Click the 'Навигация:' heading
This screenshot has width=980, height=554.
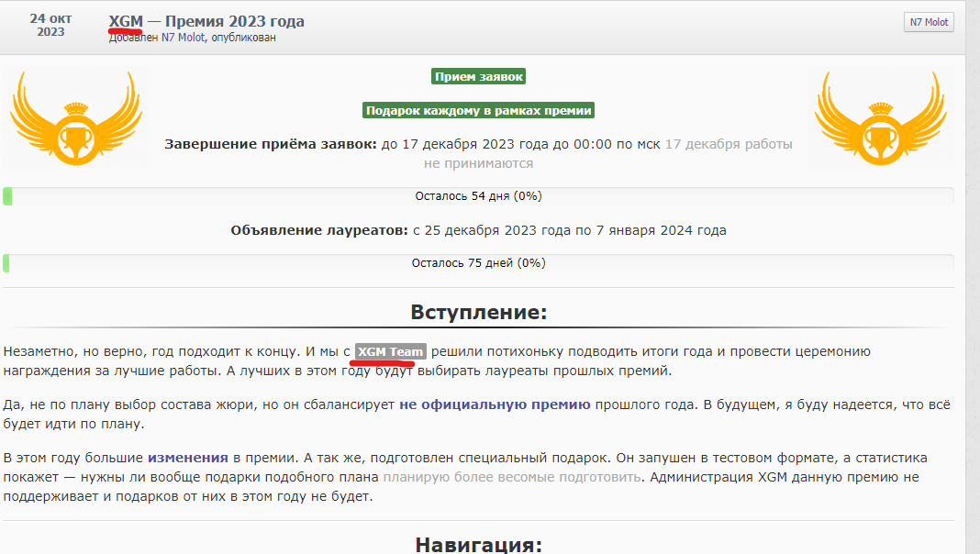[x=478, y=544]
